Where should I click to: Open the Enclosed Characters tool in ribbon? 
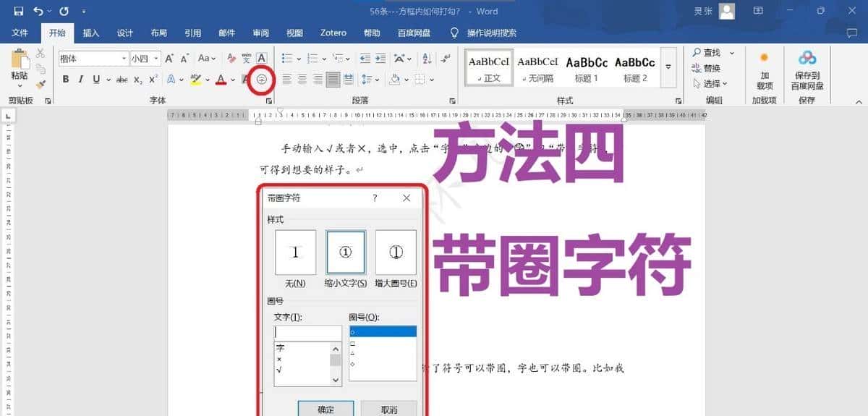coord(262,80)
